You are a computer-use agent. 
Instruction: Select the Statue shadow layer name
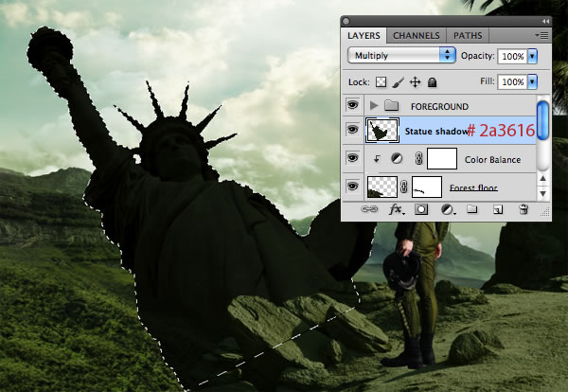436,132
